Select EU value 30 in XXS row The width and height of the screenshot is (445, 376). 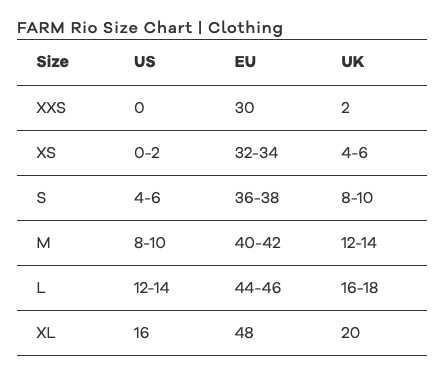[244, 108]
